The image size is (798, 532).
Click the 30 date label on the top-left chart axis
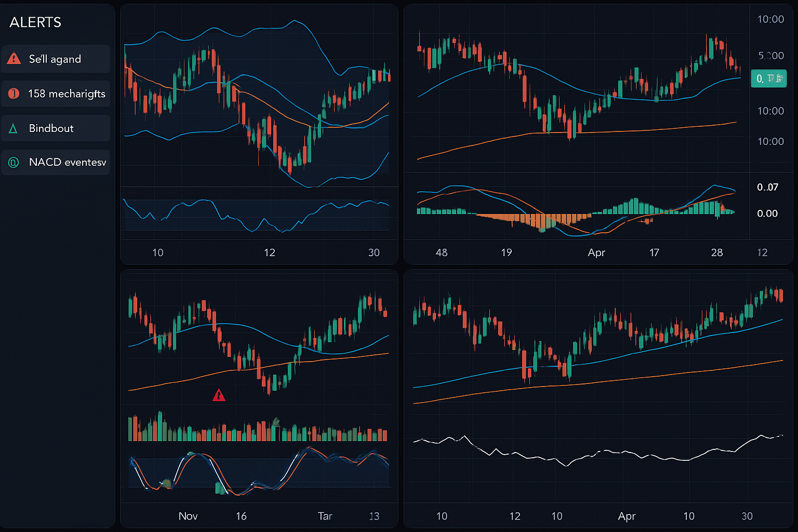(x=374, y=252)
